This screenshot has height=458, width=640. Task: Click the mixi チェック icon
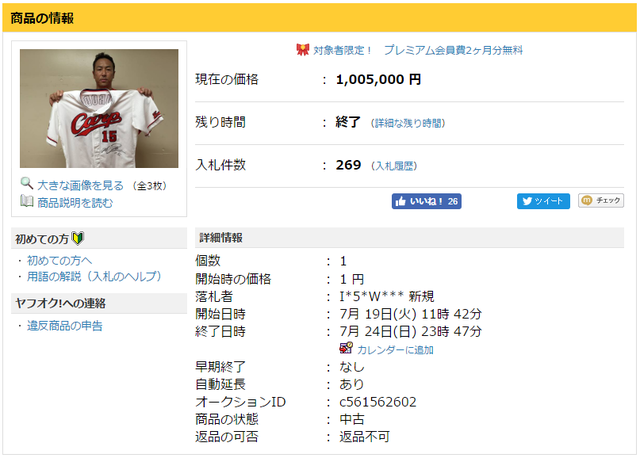pos(587,200)
